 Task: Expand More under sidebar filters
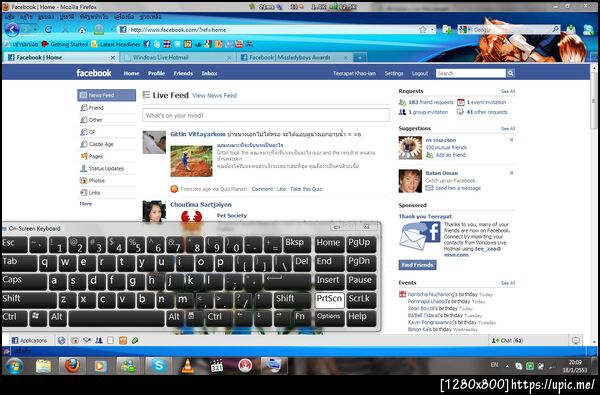pos(86,204)
